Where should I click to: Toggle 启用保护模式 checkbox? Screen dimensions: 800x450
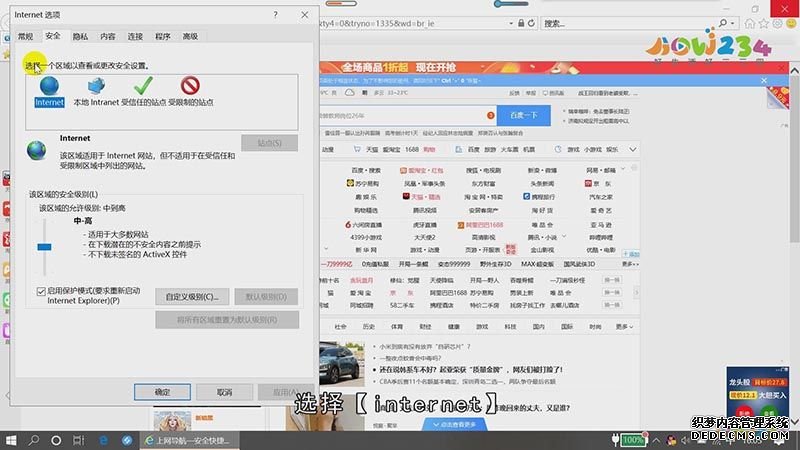tap(41, 291)
